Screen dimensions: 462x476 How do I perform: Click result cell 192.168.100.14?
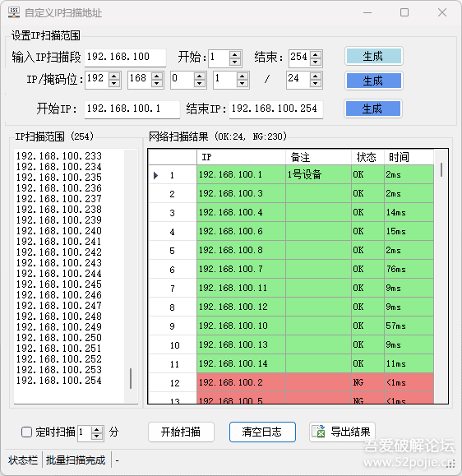[x=241, y=363]
